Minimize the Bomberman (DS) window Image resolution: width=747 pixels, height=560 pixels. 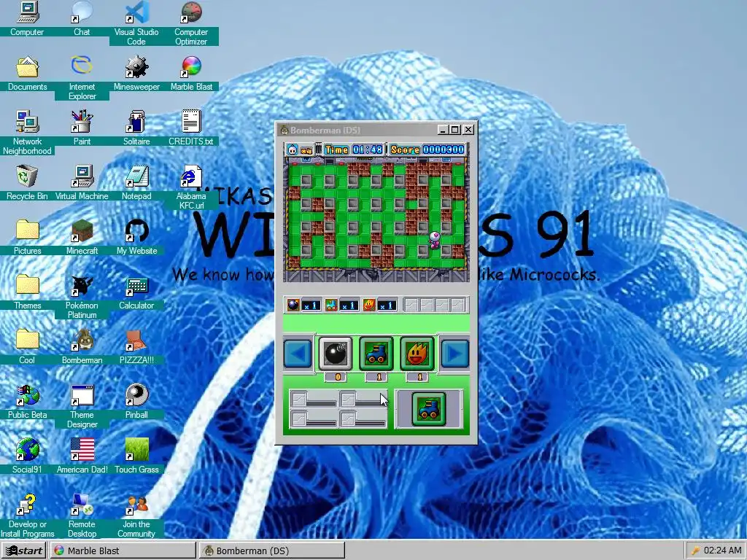[x=443, y=130]
